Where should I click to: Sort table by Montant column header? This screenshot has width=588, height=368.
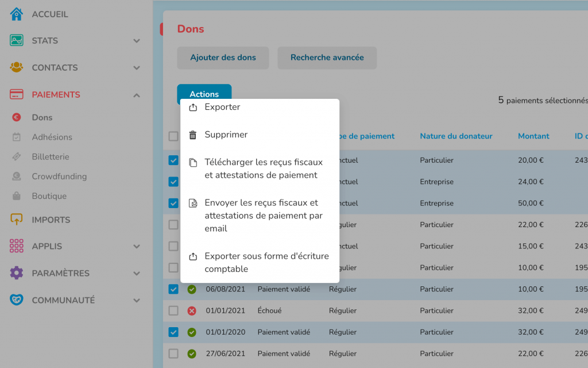tap(533, 136)
